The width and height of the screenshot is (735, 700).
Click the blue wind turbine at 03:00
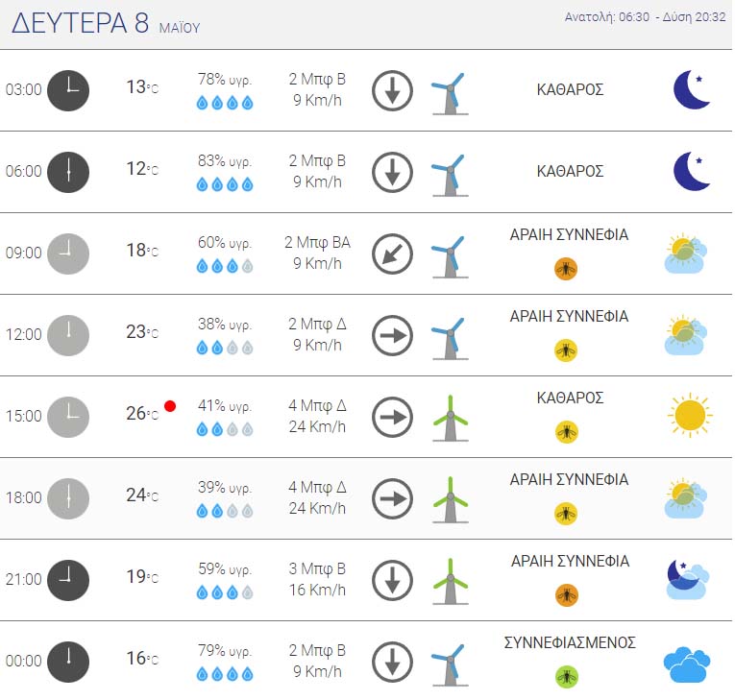pos(450,93)
